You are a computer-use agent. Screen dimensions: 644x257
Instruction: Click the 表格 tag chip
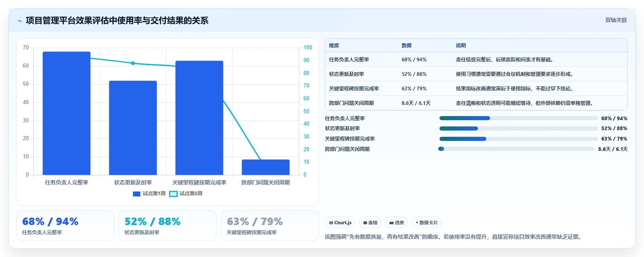[x=370, y=223]
